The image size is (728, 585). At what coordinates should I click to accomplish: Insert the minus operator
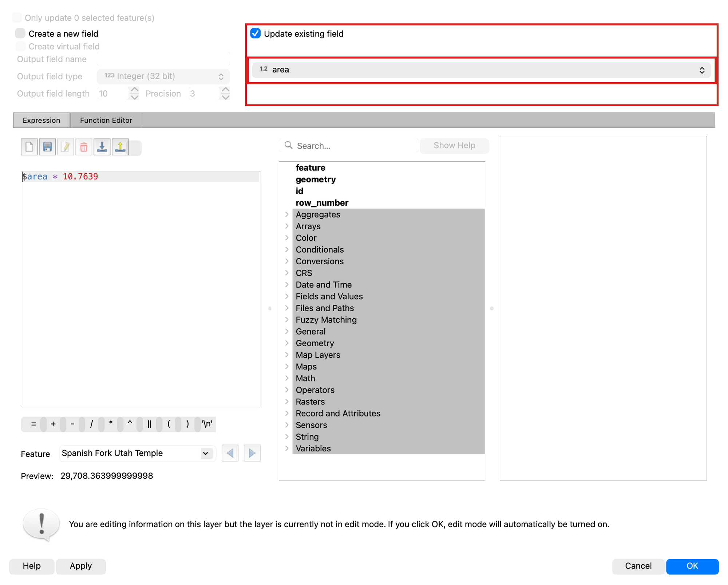click(x=72, y=424)
